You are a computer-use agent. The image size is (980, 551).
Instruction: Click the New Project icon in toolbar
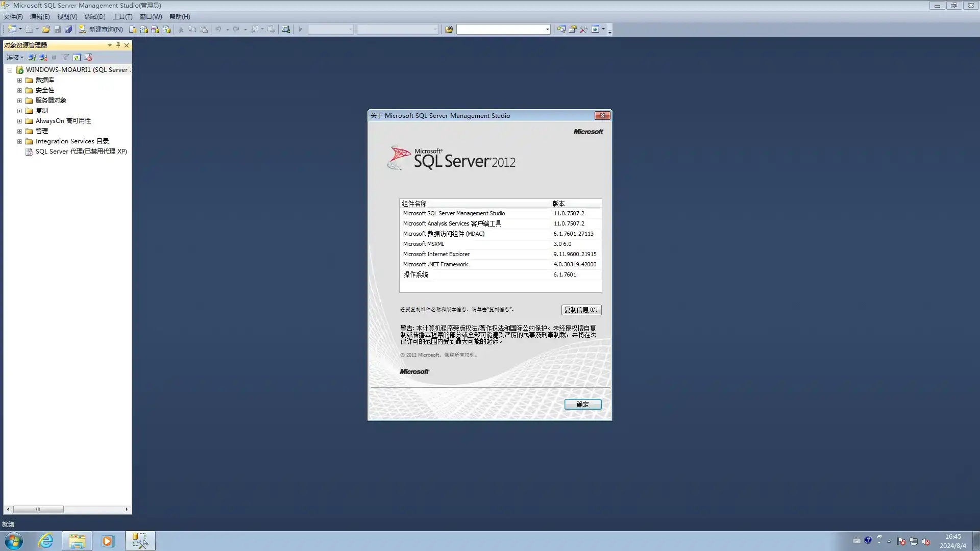pos(12,30)
